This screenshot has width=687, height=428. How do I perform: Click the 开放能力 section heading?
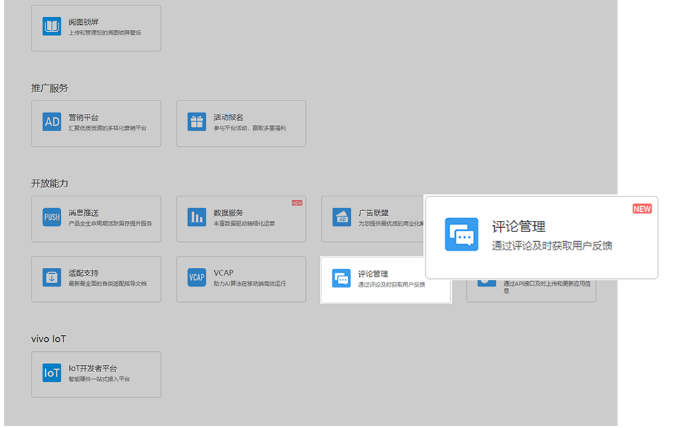tap(50, 184)
